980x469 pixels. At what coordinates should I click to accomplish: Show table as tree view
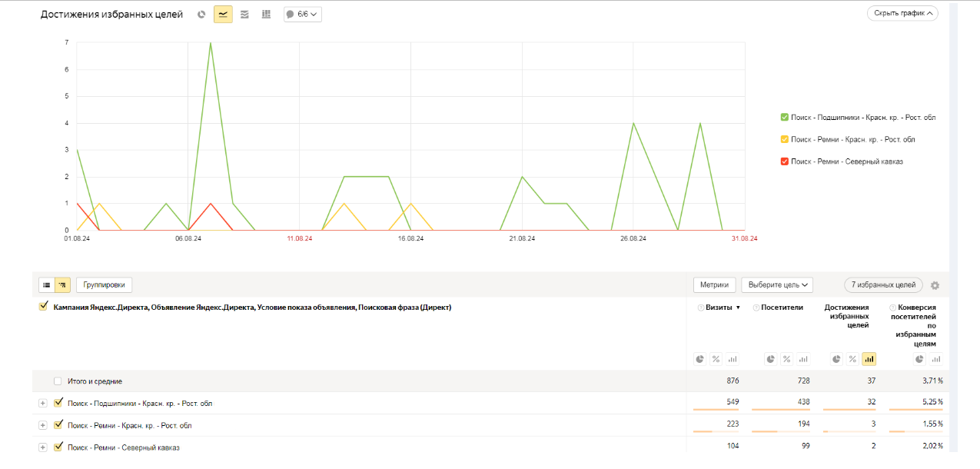(62, 285)
